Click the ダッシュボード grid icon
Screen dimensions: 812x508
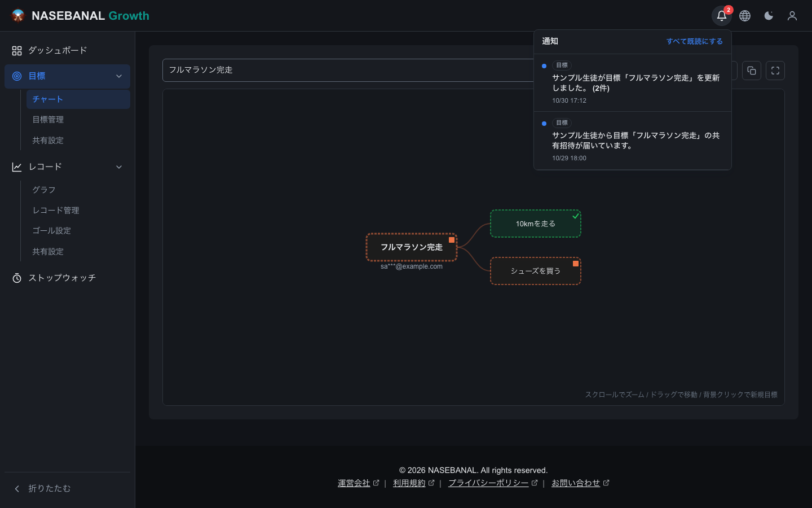tap(17, 51)
